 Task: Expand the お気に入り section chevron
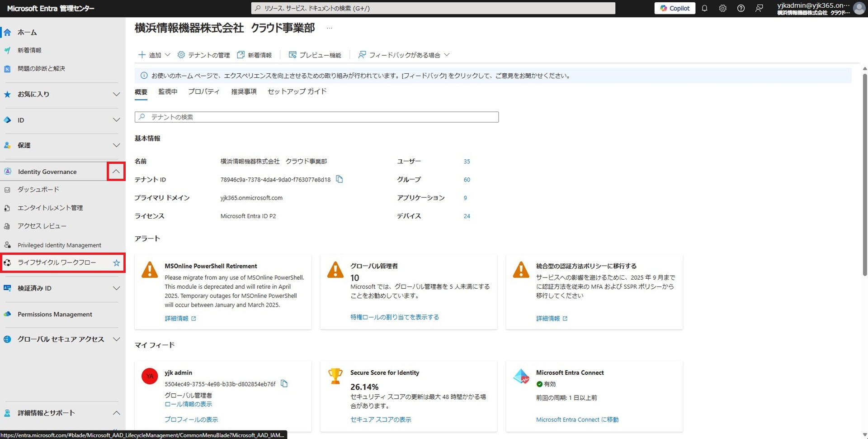(116, 94)
